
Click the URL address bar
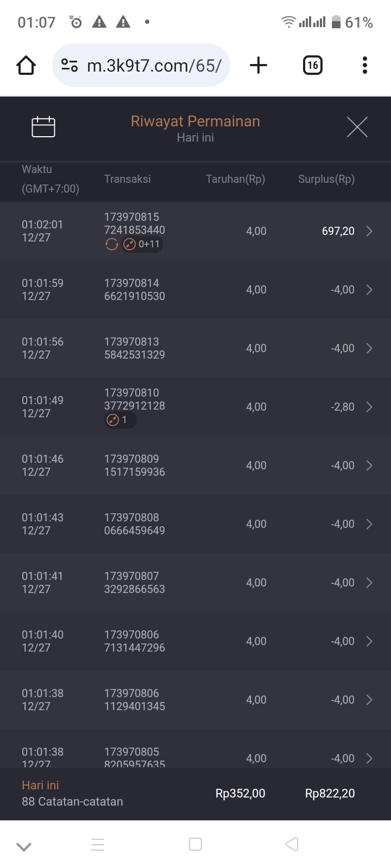tap(154, 66)
